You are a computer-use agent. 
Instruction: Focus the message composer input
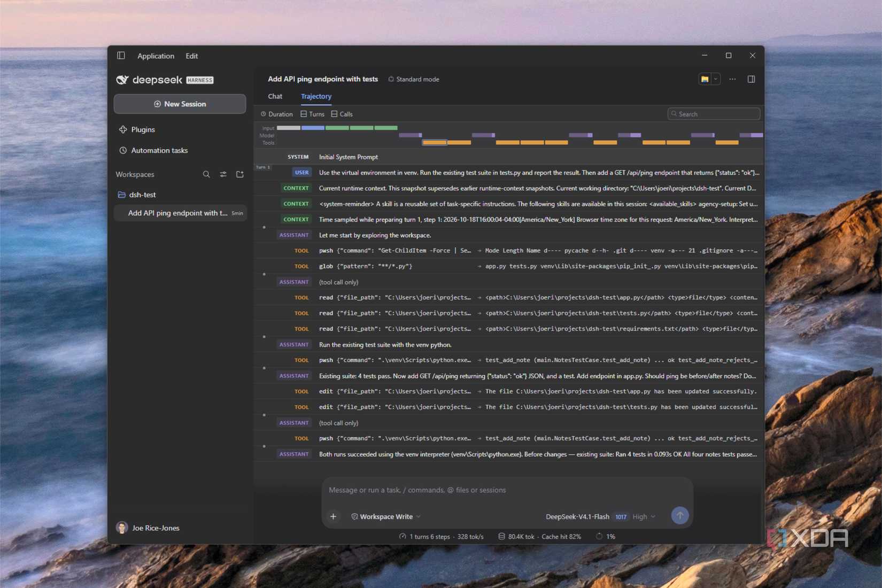point(507,490)
